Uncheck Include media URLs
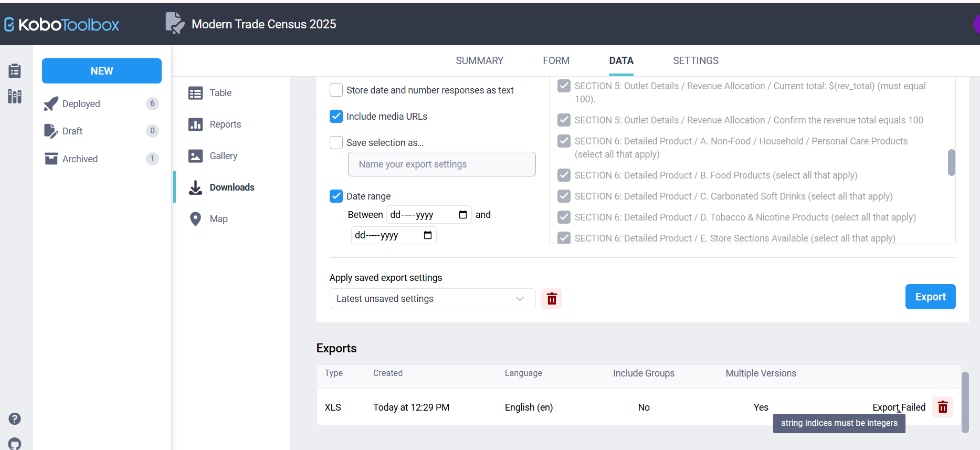 point(336,117)
